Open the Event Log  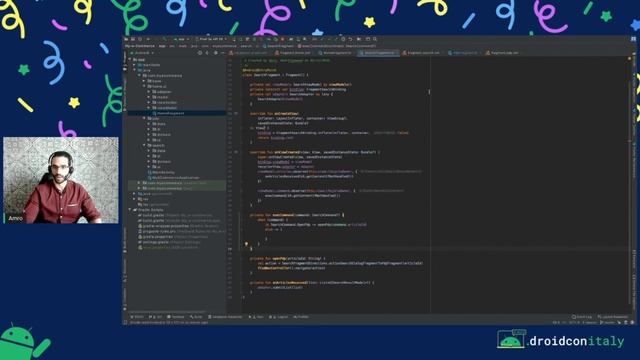582,317
